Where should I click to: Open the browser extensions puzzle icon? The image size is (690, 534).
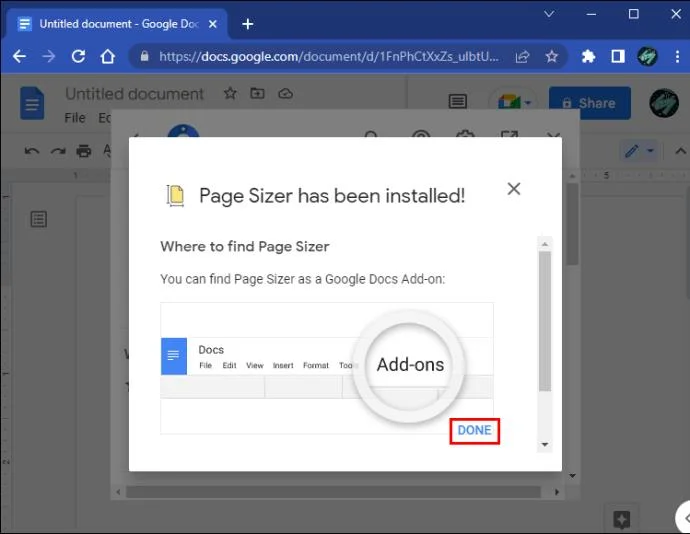(x=588, y=56)
